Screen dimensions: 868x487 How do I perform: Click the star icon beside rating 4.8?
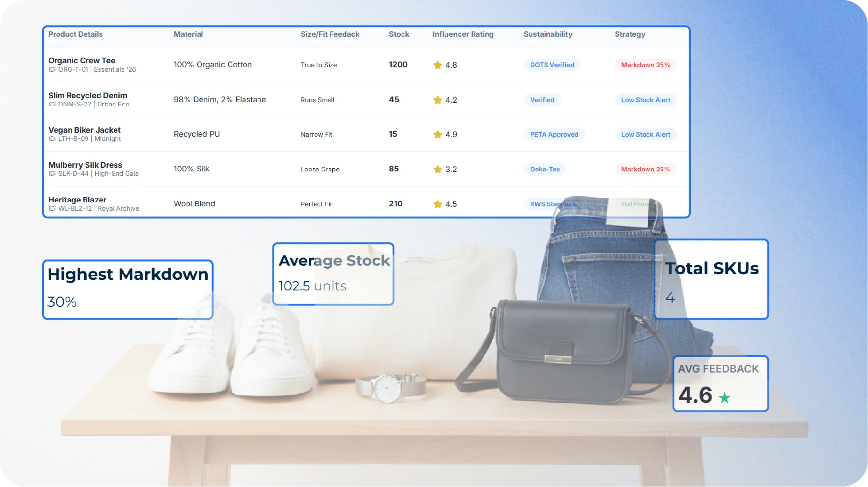coord(438,65)
